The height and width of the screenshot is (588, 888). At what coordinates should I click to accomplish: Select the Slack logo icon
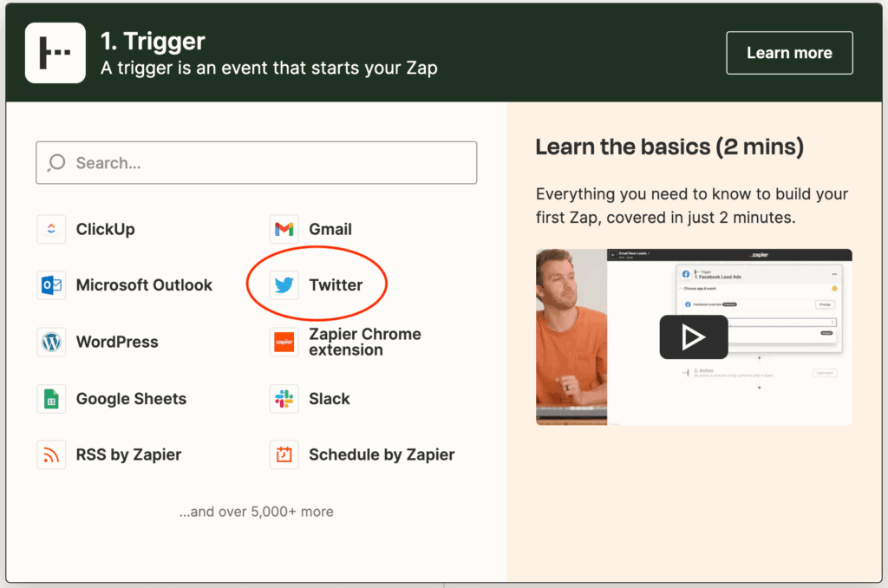coord(284,399)
